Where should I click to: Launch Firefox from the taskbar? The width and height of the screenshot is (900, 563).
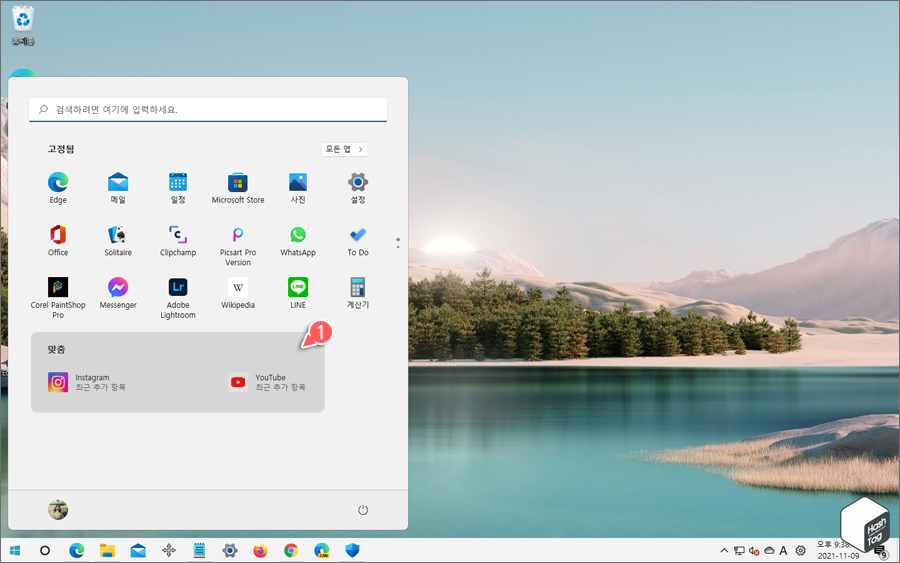[x=261, y=551]
